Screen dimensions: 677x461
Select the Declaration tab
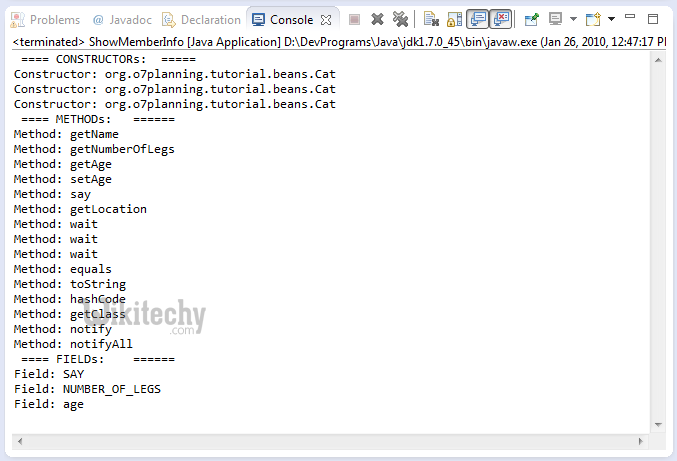pyautogui.click(x=201, y=19)
